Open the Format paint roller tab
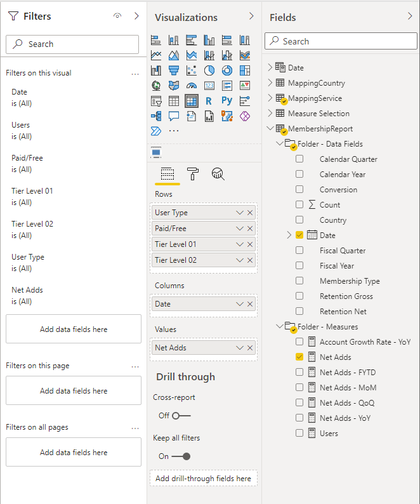This screenshot has height=504, width=420. (x=192, y=174)
